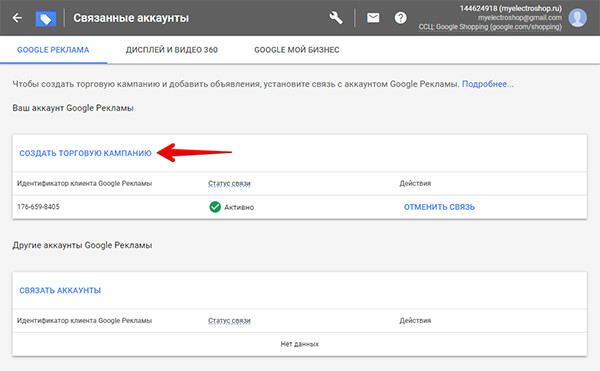Go back using the left arrow
600x371 pixels.
pos(17,18)
